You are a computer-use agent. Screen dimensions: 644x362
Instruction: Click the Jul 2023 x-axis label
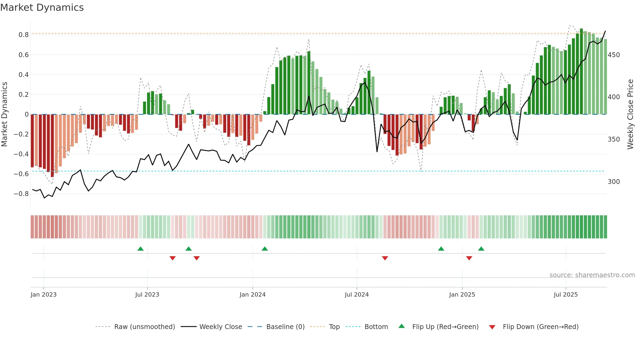(147, 294)
